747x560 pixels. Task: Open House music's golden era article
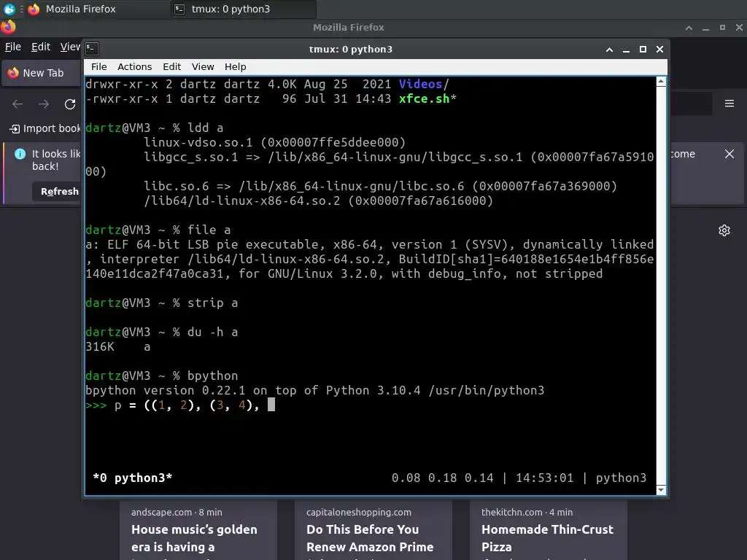coord(194,538)
